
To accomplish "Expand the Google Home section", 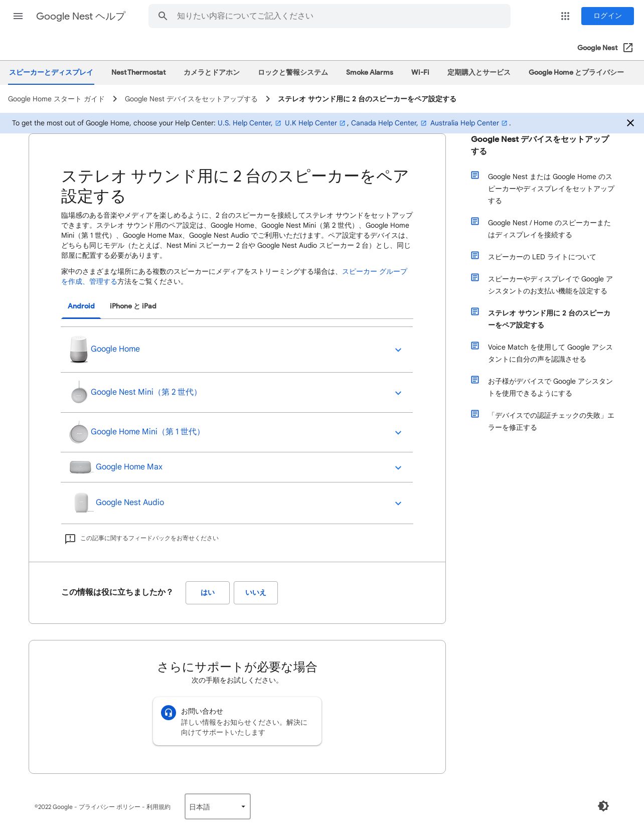I will point(237,350).
